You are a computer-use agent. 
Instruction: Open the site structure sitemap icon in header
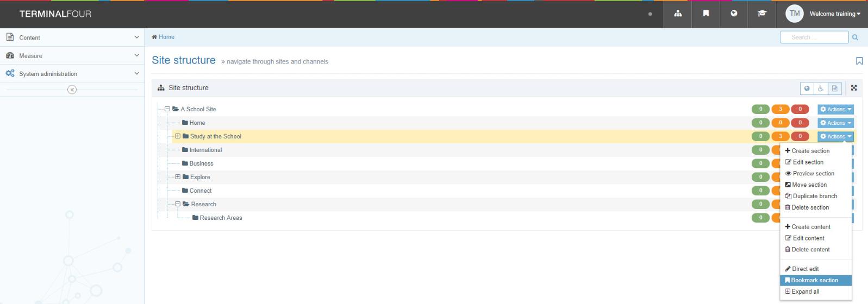pyautogui.click(x=678, y=14)
